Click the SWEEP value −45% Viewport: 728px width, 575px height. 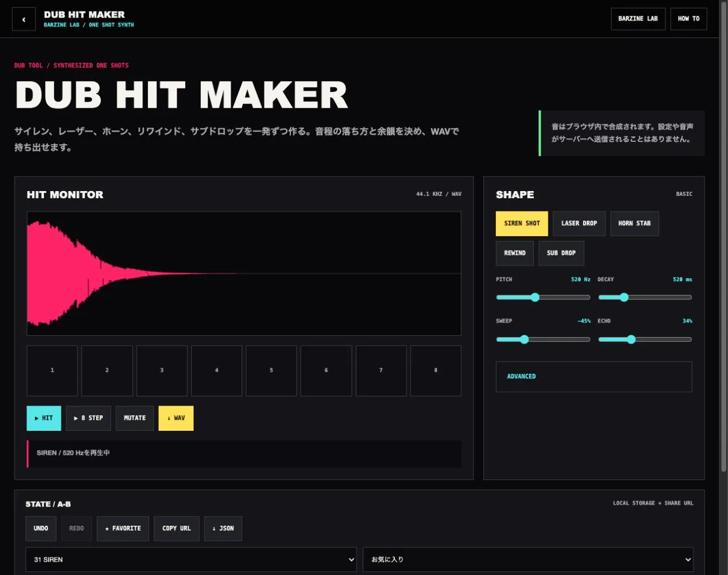tap(584, 321)
